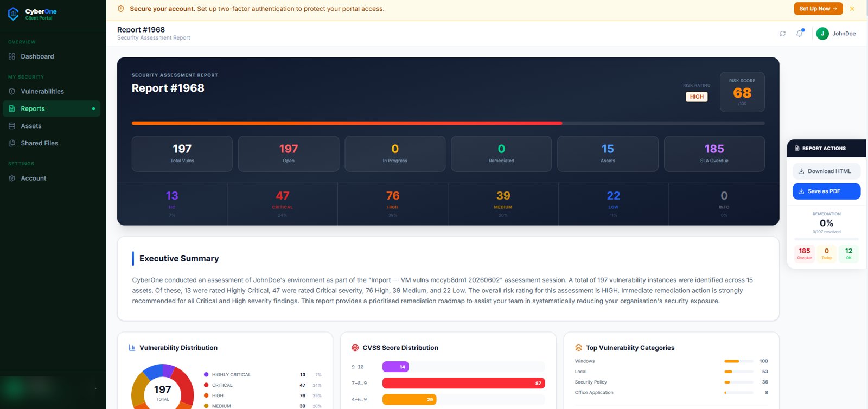This screenshot has height=409, width=868.
Task: Click Download HTML button
Action: (x=826, y=171)
